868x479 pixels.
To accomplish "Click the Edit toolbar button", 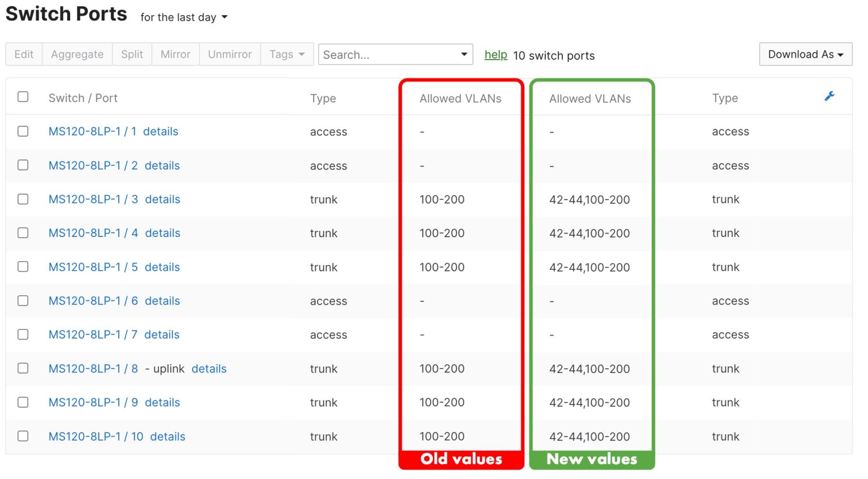I will click(x=23, y=54).
